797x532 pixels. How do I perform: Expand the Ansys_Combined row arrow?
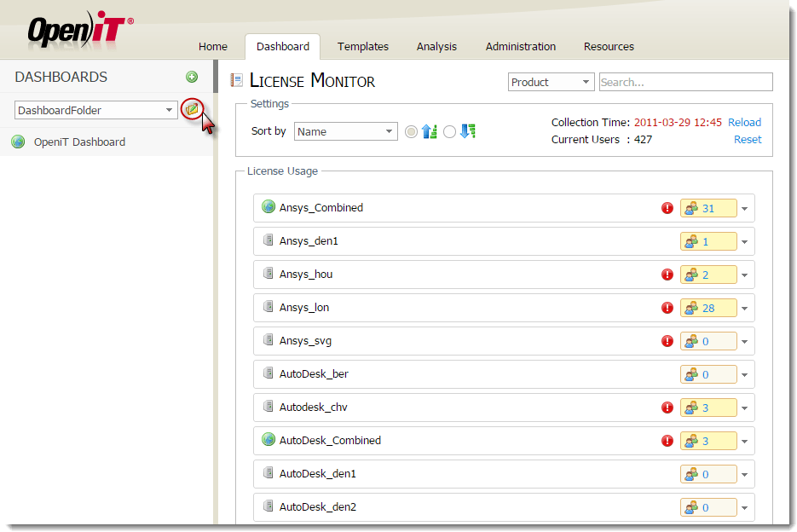tap(745, 209)
